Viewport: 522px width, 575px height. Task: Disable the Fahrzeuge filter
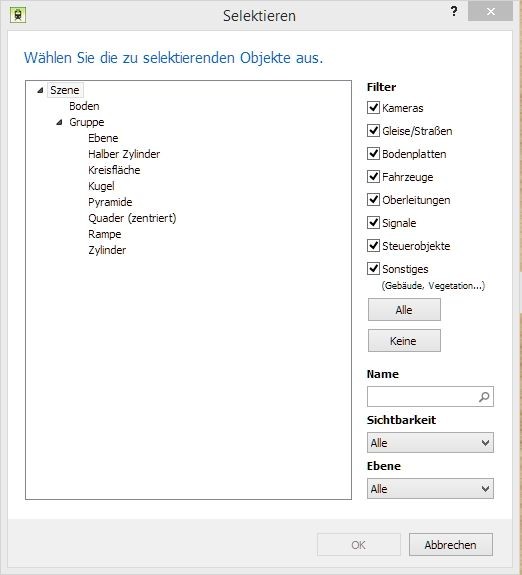point(373,177)
